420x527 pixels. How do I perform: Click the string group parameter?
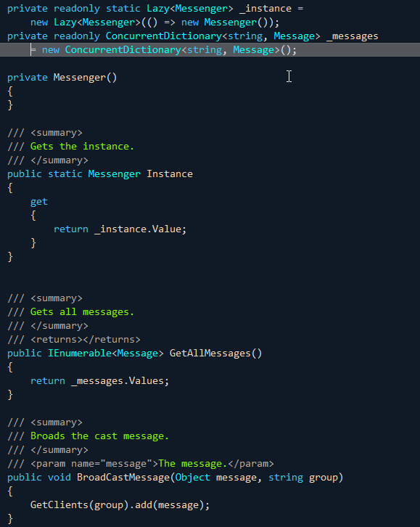coord(302,477)
